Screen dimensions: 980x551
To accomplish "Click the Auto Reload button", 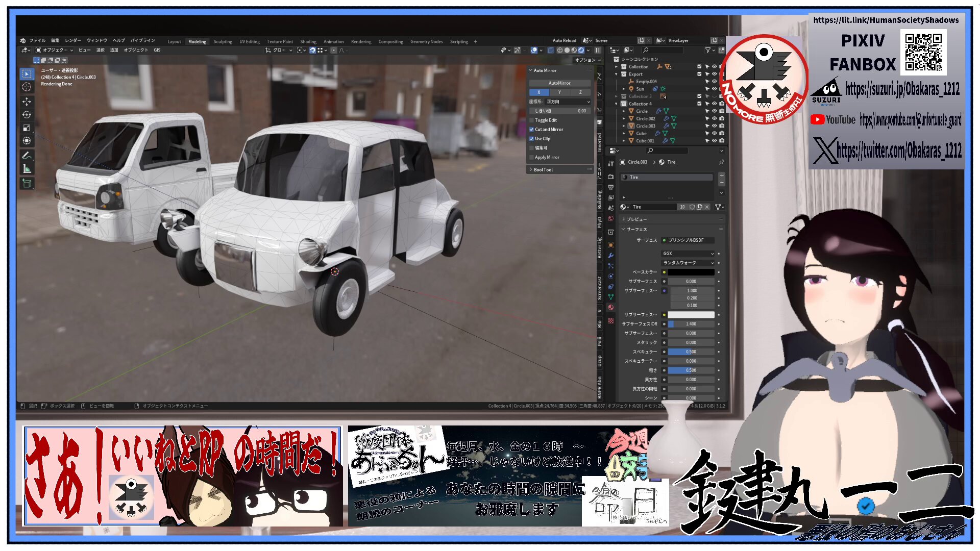I will (565, 41).
